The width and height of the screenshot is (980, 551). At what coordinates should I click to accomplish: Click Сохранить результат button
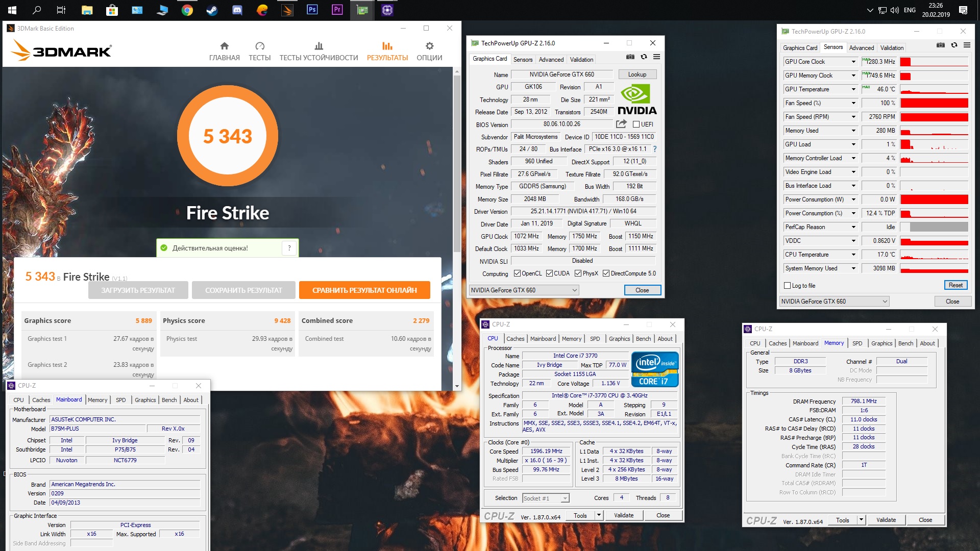pos(243,290)
